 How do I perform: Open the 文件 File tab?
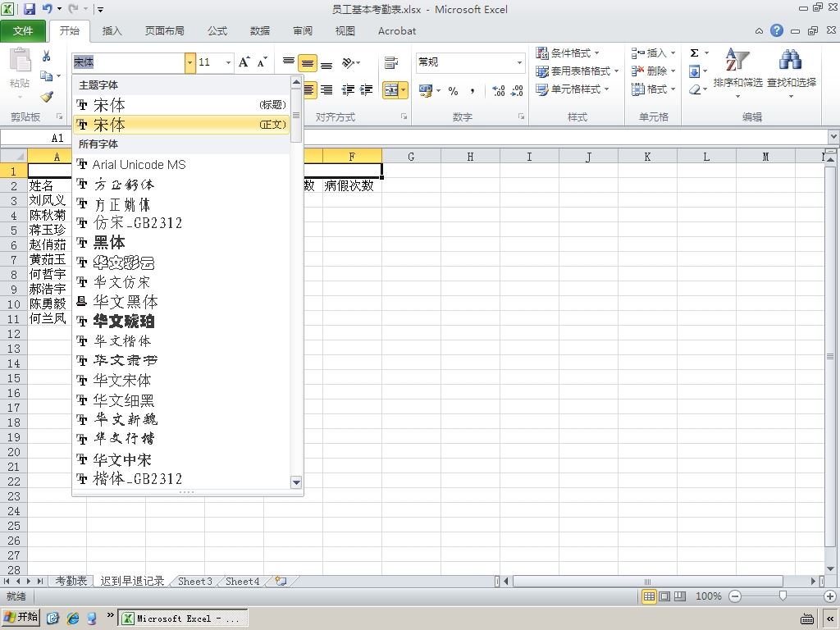(x=23, y=31)
